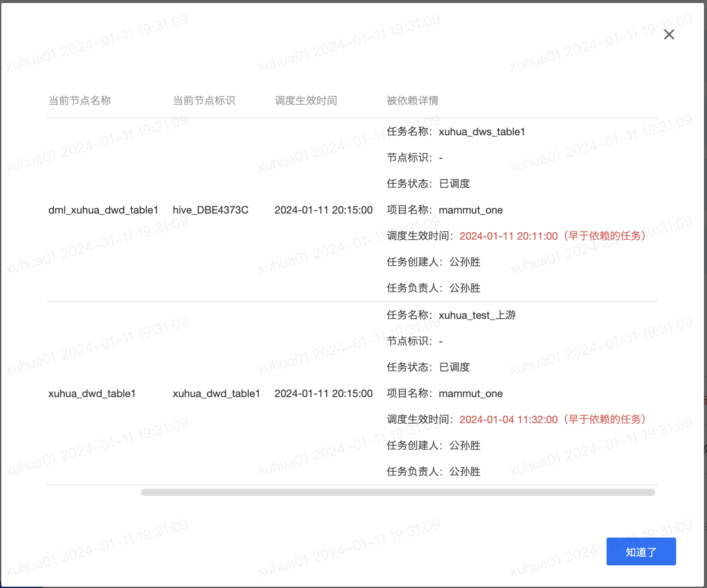
Task: Click the horizontal scrollbar under the table
Action: (398, 492)
